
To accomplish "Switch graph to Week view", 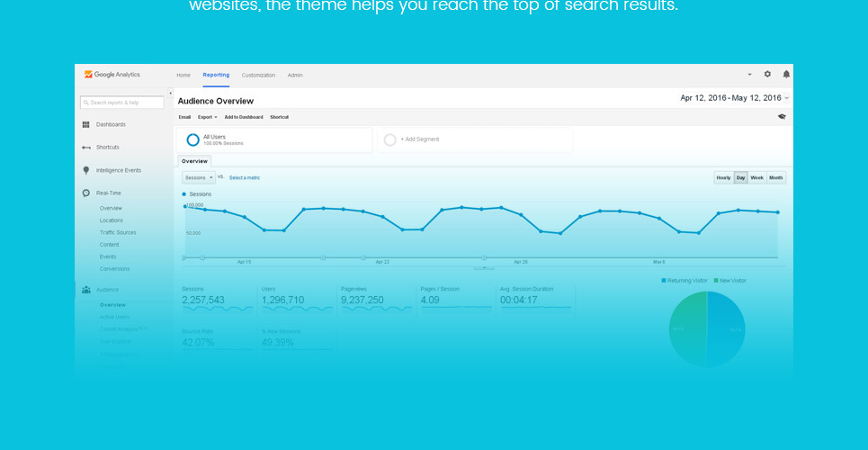I will [757, 177].
